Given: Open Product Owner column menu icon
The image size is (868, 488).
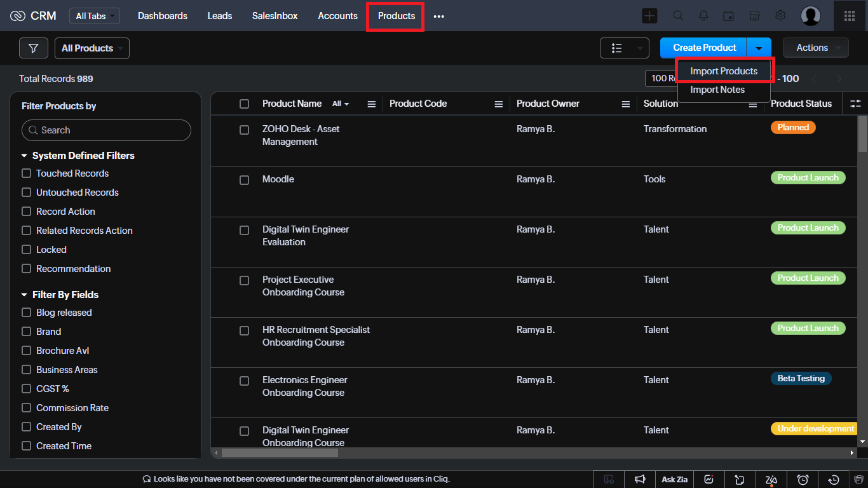Looking at the screenshot, I should point(626,104).
